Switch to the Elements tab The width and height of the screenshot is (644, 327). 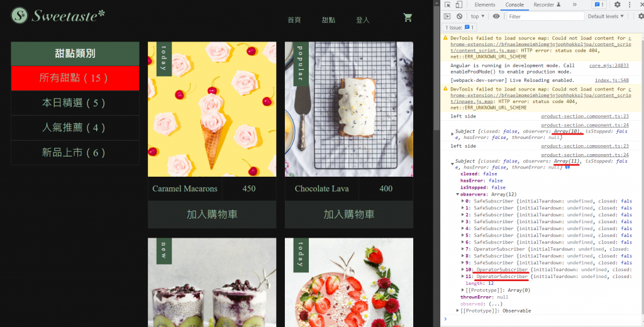pos(485,5)
